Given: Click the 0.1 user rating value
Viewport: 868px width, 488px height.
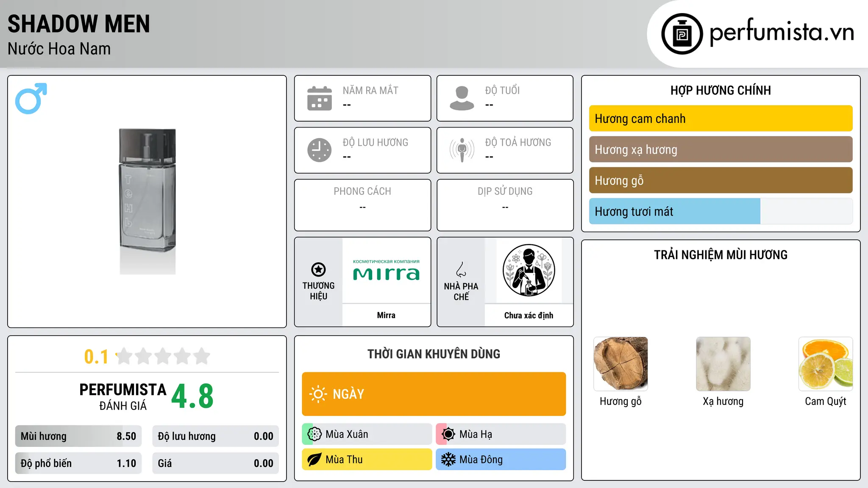Looking at the screenshot, I should pyautogui.click(x=96, y=357).
